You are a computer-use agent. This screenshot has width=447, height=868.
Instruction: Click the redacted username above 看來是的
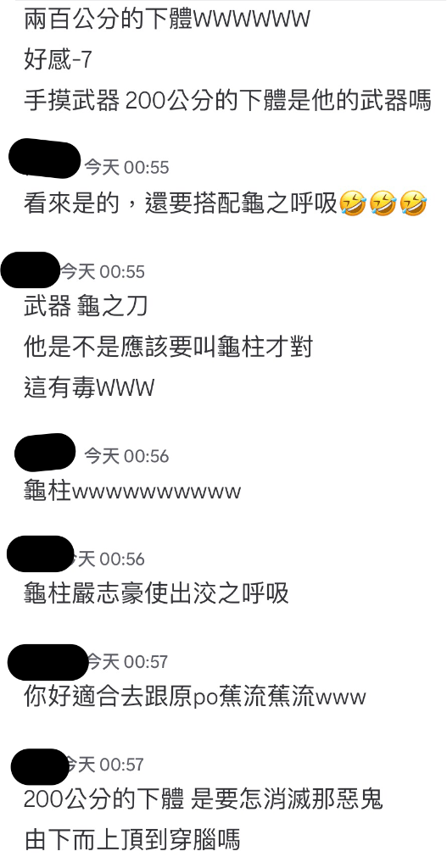coord(45,159)
